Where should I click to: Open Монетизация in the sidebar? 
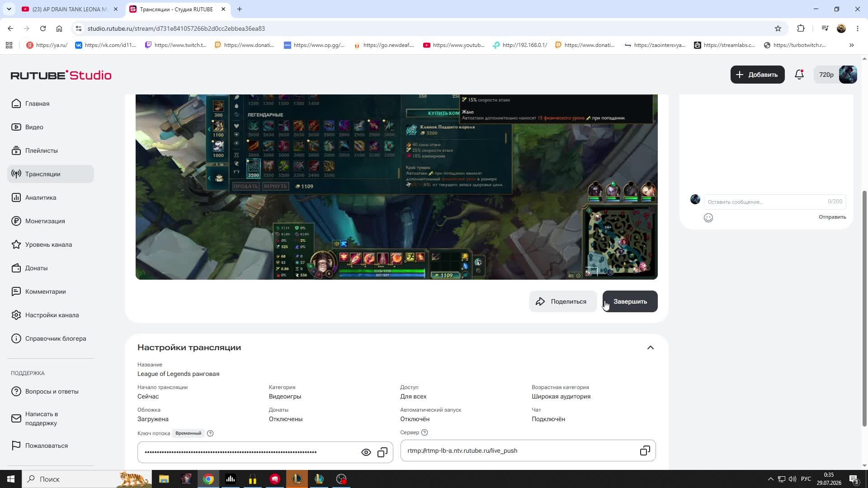pyautogui.click(x=51, y=221)
